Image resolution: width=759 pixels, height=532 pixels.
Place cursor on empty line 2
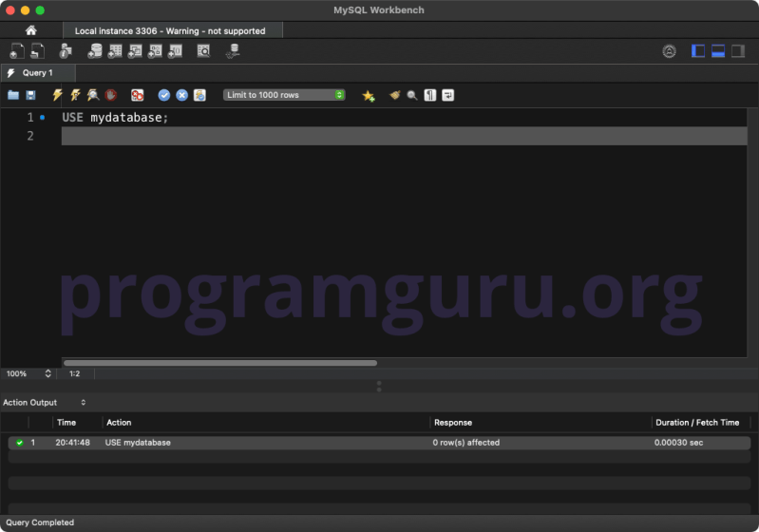tap(404, 136)
